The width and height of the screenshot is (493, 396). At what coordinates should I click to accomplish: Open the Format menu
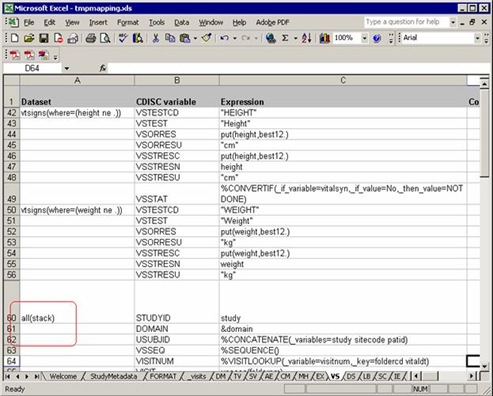click(128, 22)
